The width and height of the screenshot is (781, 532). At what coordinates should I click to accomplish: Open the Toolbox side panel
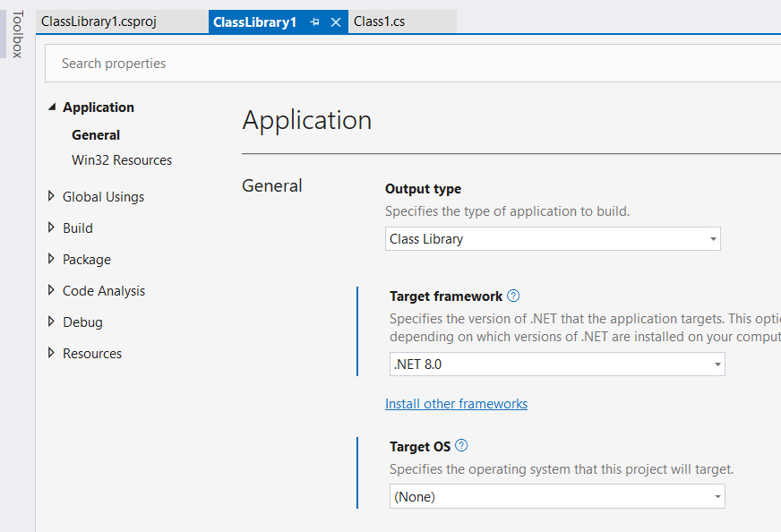(17, 32)
